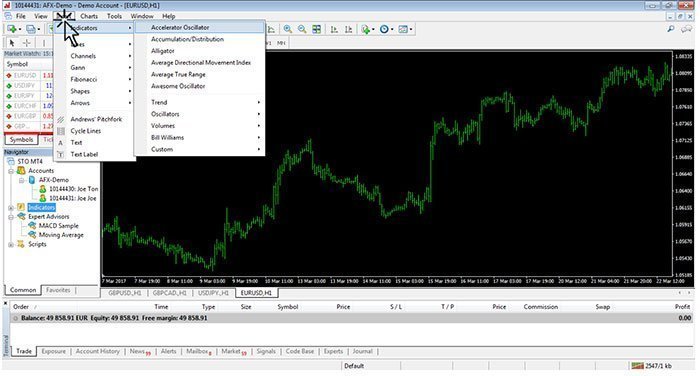Open the dropdown arrow beside Profiles icon
The width and height of the screenshot is (700, 376).
(38, 29)
